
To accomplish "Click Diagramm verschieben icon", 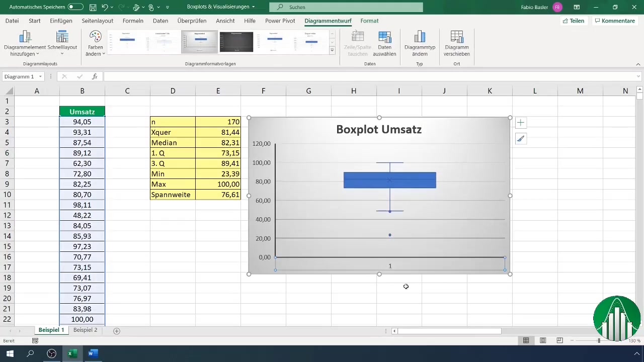I will coord(457,37).
